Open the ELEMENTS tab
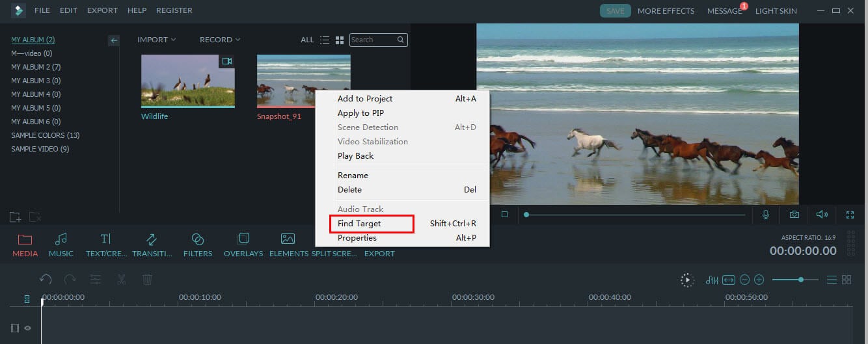The image size is (868, 344). (288, 245)
